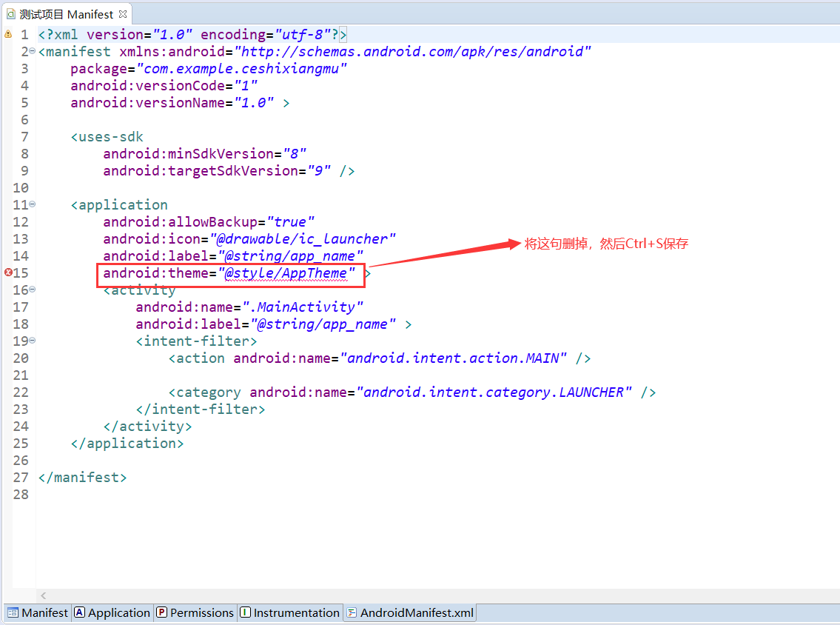Click the left arrow of the horizontal scrollbar

click(43, 595)
